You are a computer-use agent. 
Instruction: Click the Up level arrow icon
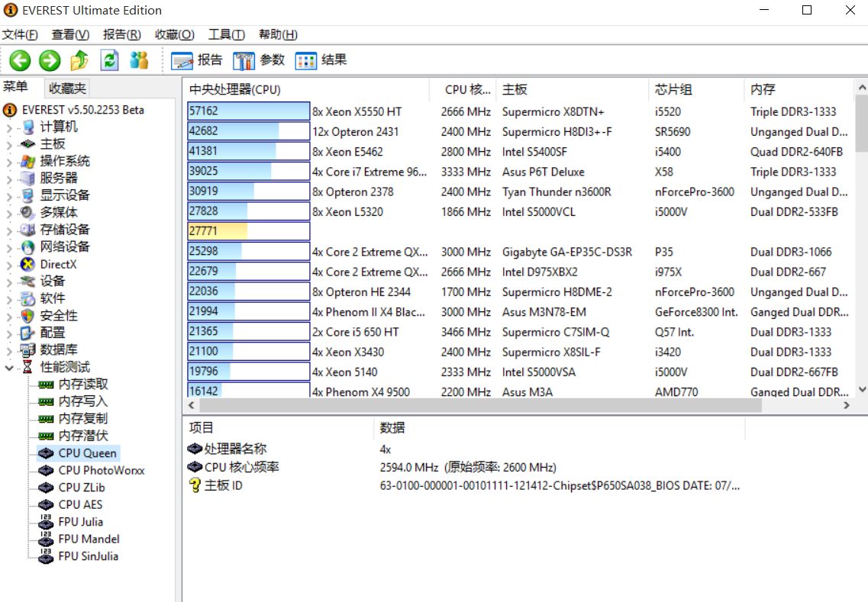(79, 60)
